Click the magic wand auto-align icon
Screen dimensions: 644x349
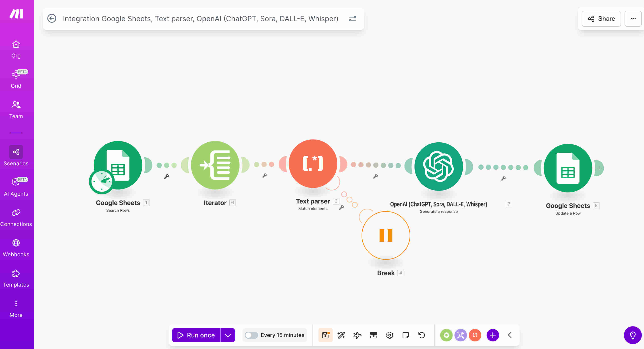pos(341,335)
